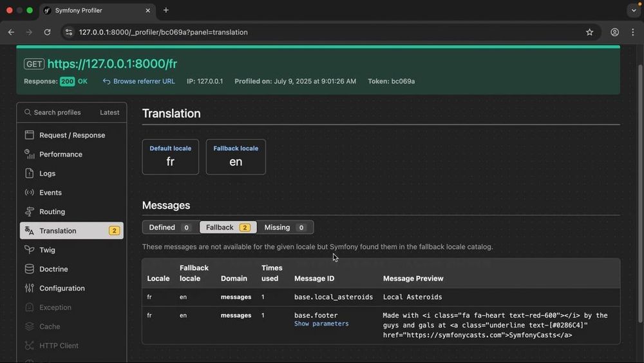Screen dimensions: 644x363
Task: Click the Doctrine database icon
Action: click(29, 269)
